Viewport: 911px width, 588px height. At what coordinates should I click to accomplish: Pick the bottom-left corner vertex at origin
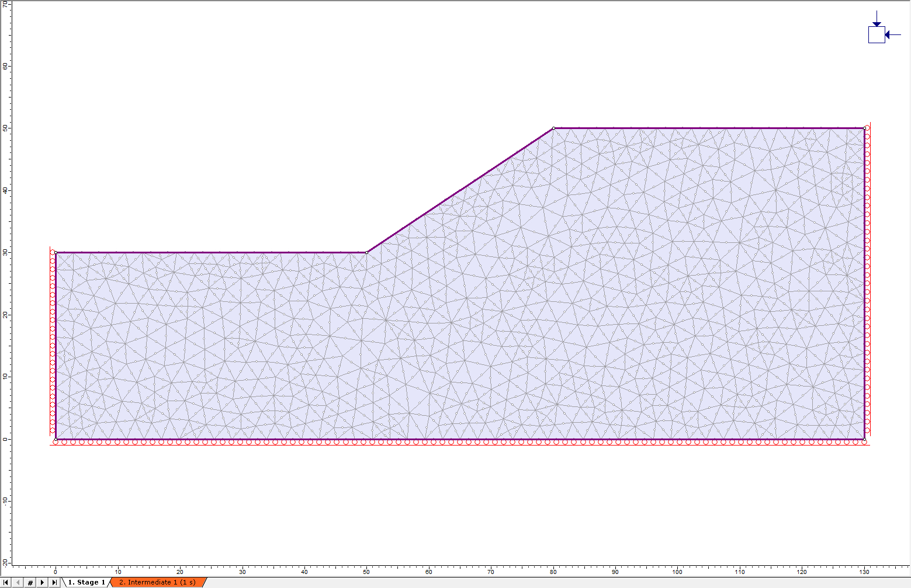(56, 439)
